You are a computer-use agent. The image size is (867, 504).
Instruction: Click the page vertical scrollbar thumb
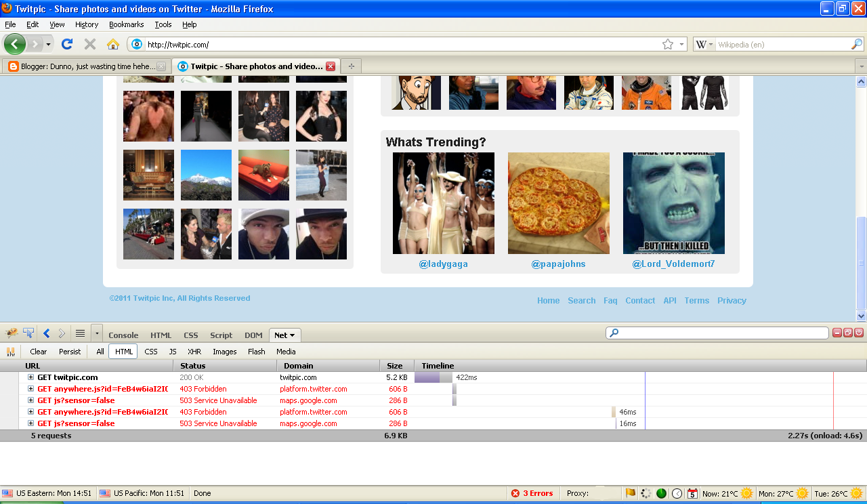(861, 263)
